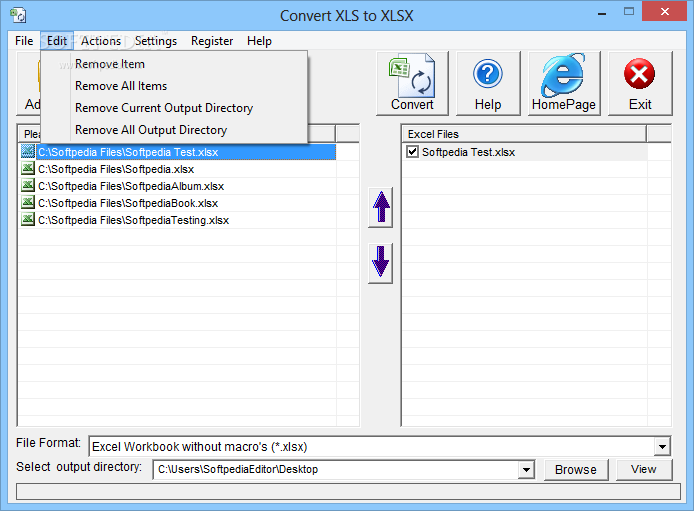Open the Actions menu
The image size is (694, 511).
(101, 41)
